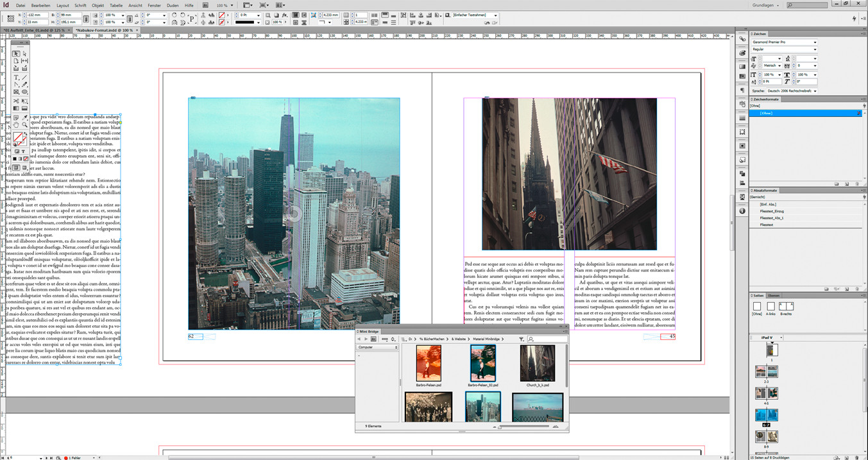Click the filter funnel icon in Mini Bridge
868x460 pixels.
point(522,339)
